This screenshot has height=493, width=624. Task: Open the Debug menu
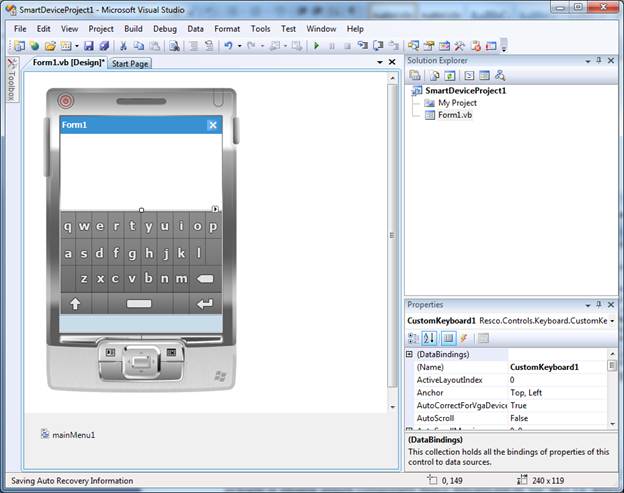tap(165, 29)
